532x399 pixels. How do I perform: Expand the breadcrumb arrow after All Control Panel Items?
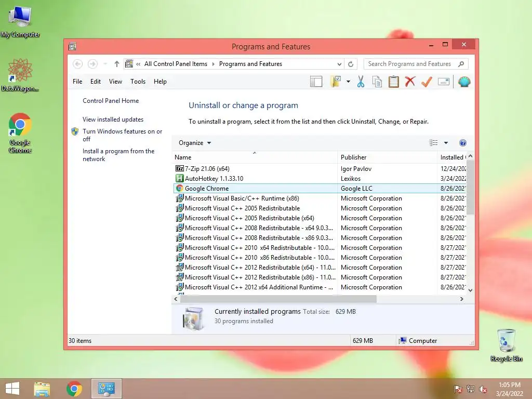click(x=214, y=64)
